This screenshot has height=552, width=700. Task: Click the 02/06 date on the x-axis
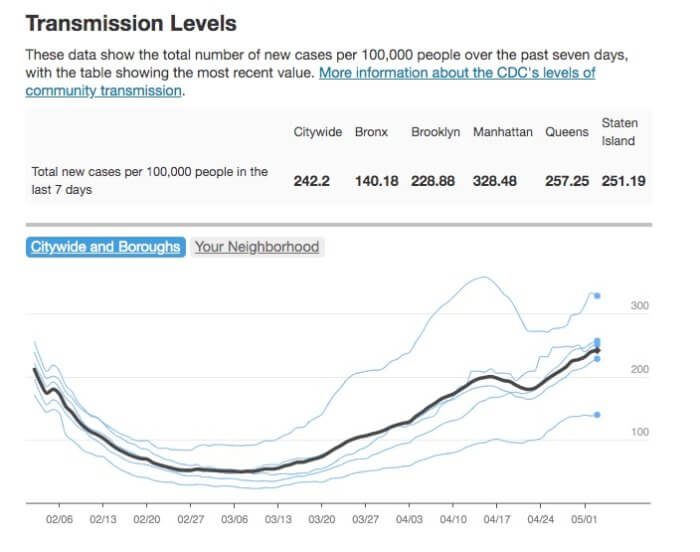pos(59,520)
